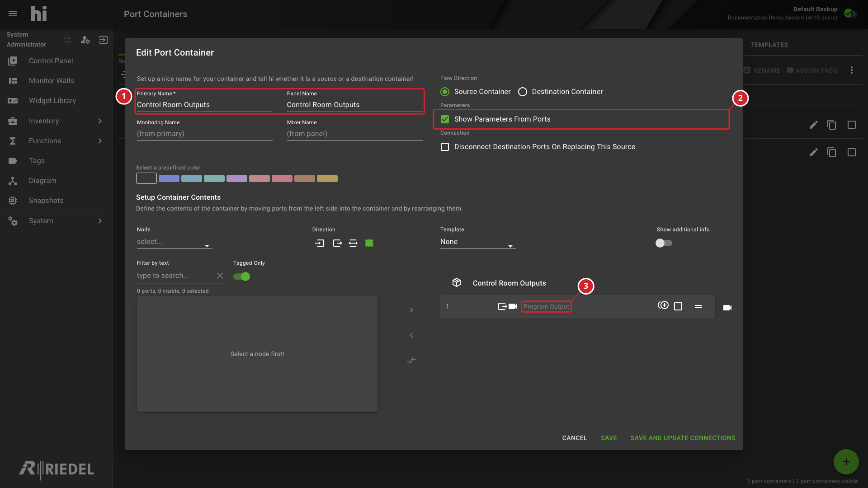
Task: Click the logout icon in sidebar header
Action: point(104,40)
